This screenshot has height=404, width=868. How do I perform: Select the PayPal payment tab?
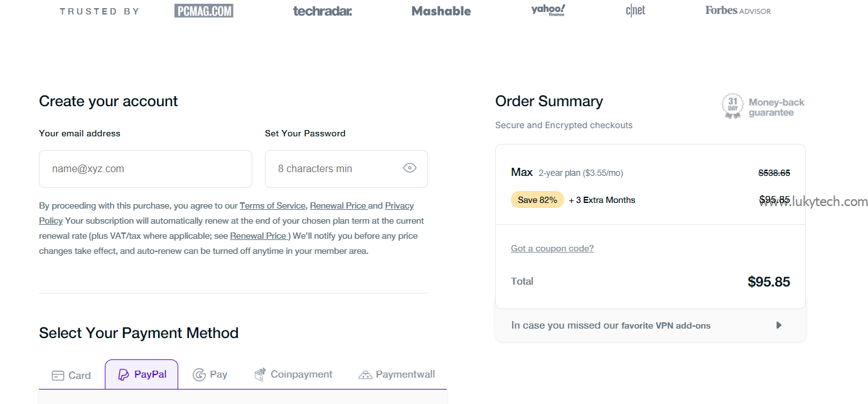tap(142, 374)
